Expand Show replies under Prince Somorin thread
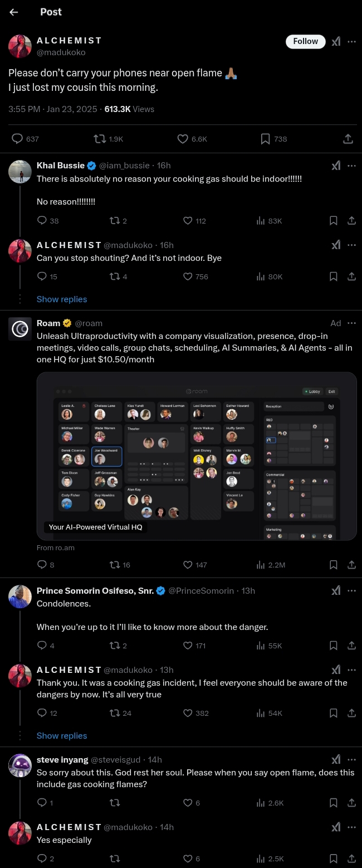Image resolution: width=362 pixels, height=868 pixels. point(62,736)
